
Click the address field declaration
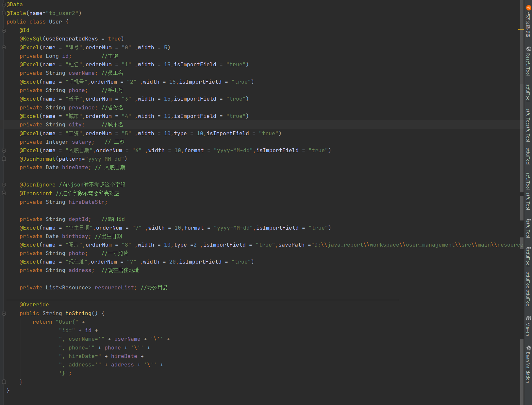[x=57, y=270]
